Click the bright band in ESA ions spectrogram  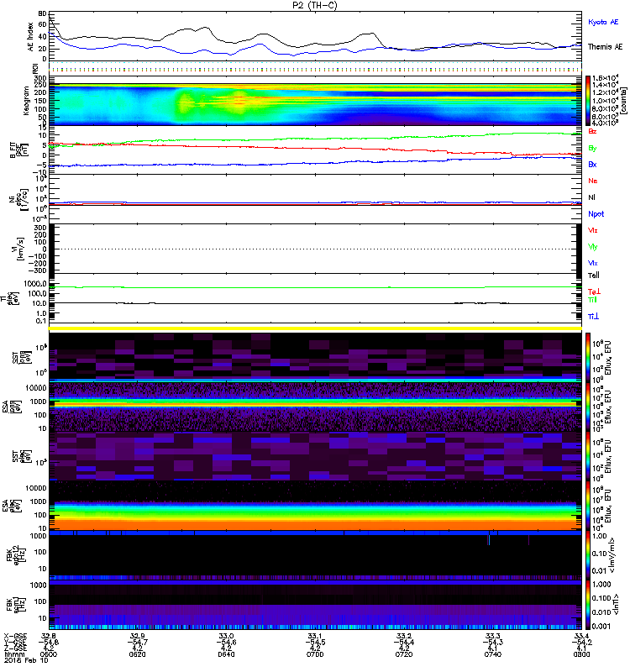pos(315,404)
